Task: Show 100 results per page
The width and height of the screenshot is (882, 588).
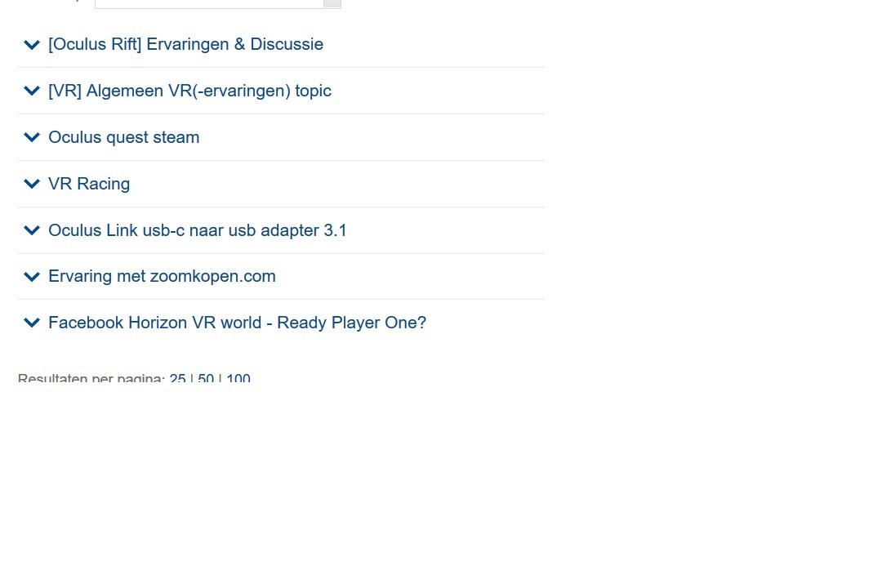Action: click(238, 378)
